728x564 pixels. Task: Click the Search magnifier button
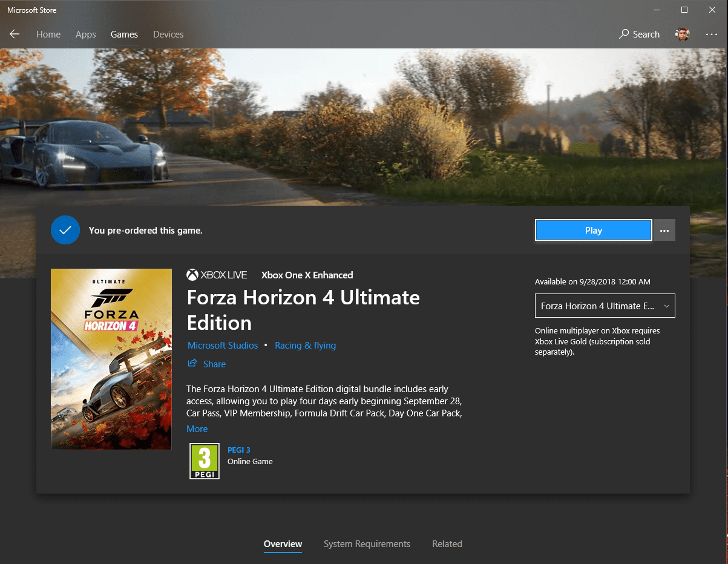(639, 34)
